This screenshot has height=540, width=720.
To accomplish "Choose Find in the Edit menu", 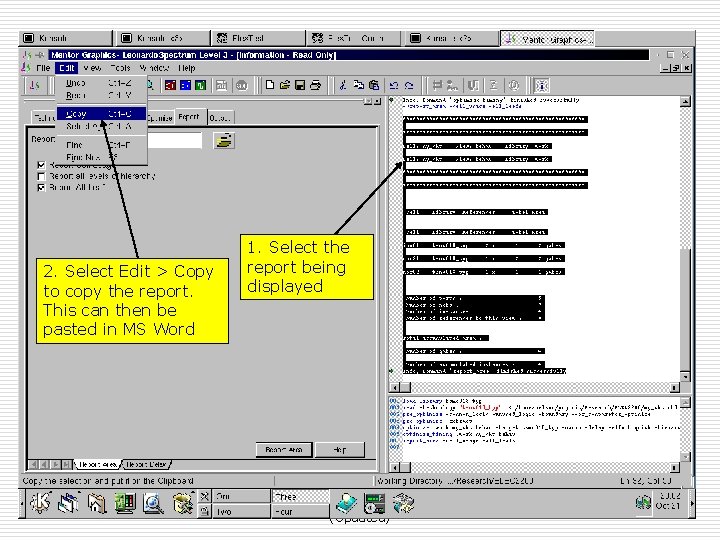I will [x=101, y=145].
